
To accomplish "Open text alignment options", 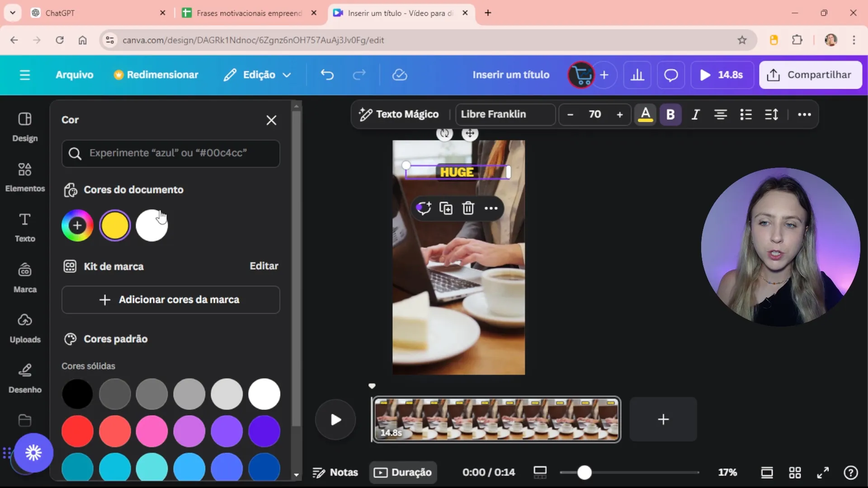I will tap(720, 115).
